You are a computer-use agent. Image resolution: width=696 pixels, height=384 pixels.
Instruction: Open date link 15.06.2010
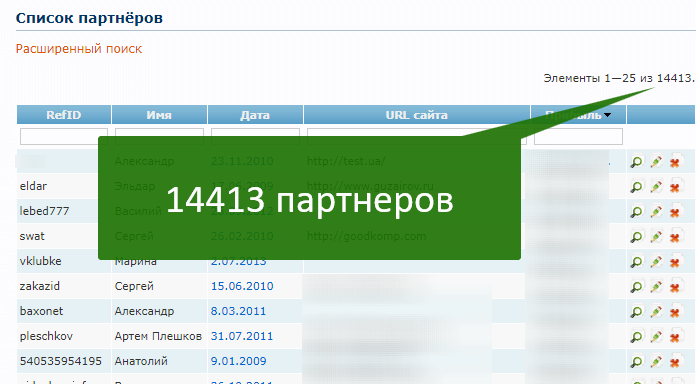(242, 286)
